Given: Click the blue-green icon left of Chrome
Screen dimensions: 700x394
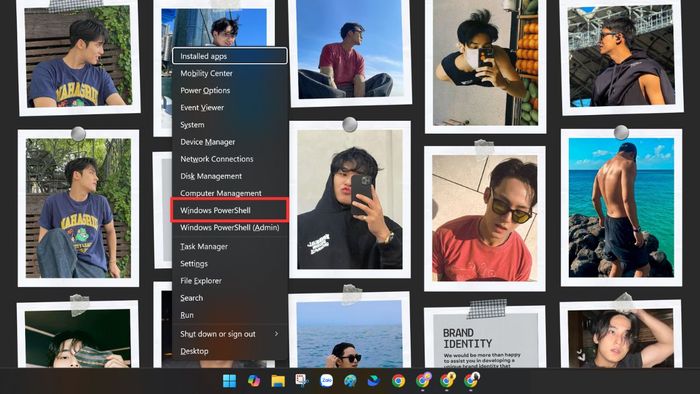Looking at the screenshot, I should click(374, 381).
